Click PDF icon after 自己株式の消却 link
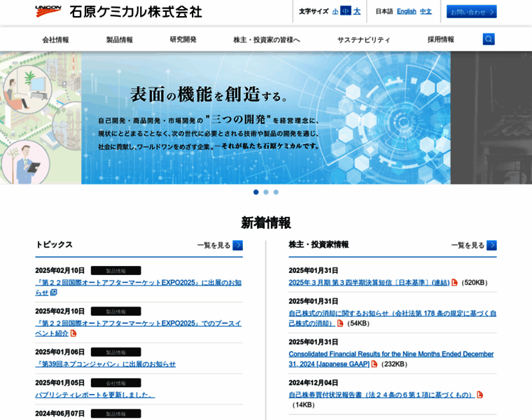Image resolution: width=532 pixels, height=420 pixels. [340, 323]
